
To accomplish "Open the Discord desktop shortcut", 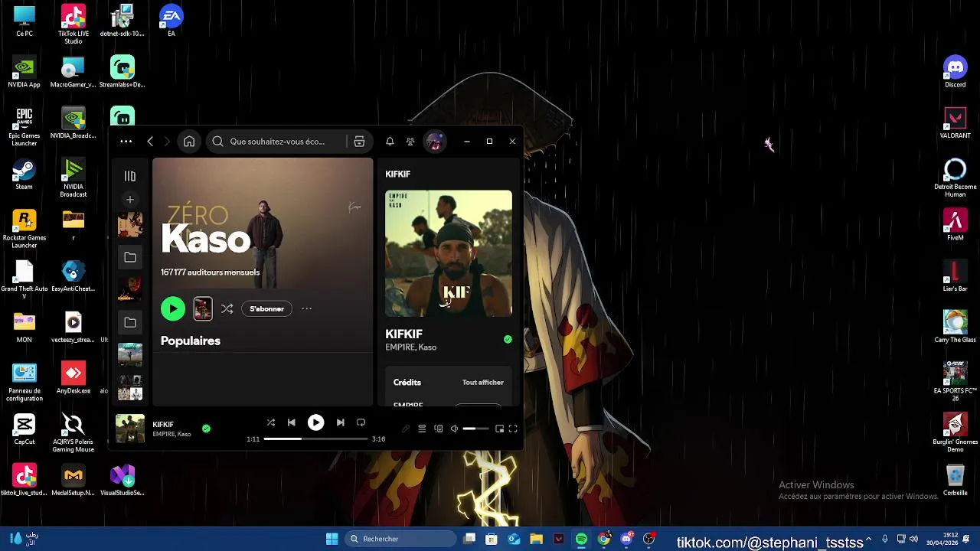I will (x=955, y=71).
